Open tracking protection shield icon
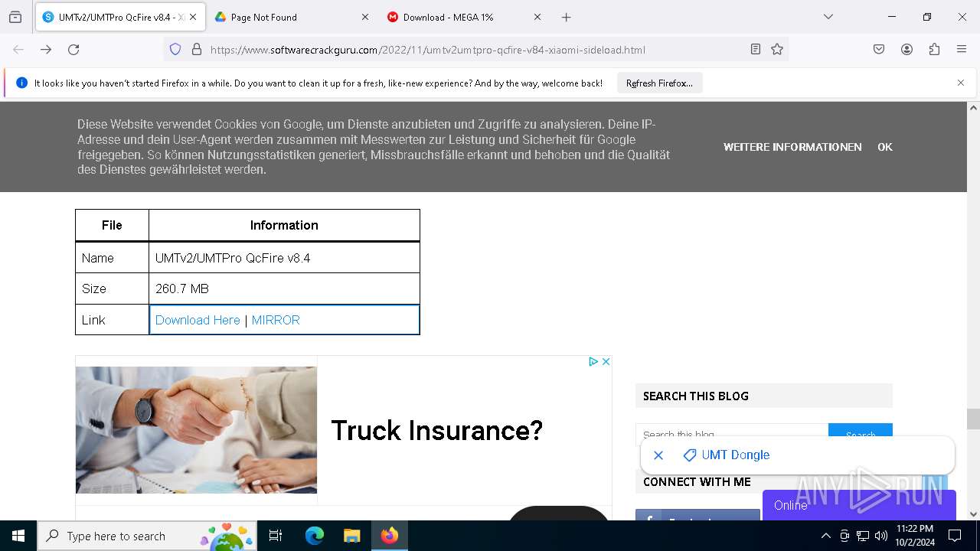Viewport: 980px width, 551px height. 175,50
